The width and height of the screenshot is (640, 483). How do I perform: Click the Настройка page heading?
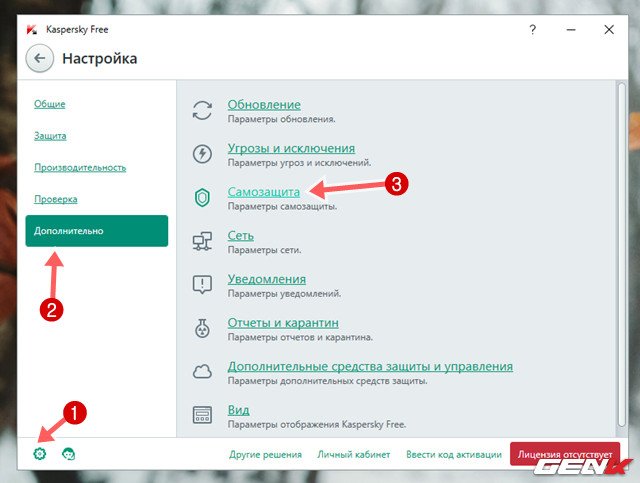100,58
